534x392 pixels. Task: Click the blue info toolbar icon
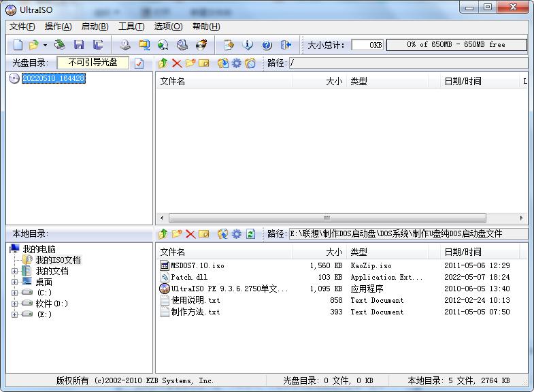pyautogui.click(x=248, y=45)
